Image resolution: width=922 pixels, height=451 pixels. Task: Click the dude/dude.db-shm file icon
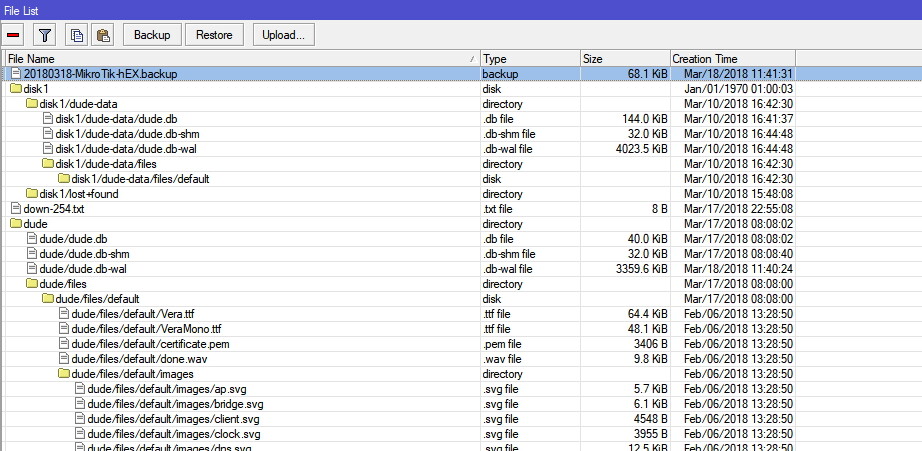[x=32, y=254]
